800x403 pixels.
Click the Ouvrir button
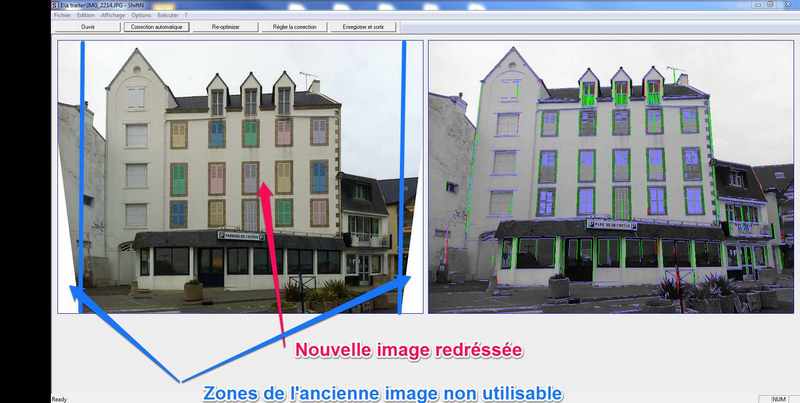coord(88,27)
